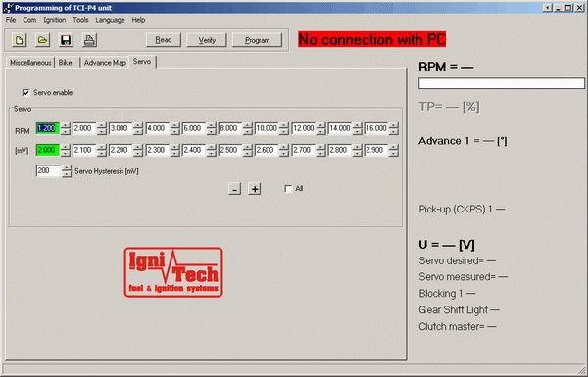
Task: Save the settings with the floppy disk icon
Action: point(66,40)
